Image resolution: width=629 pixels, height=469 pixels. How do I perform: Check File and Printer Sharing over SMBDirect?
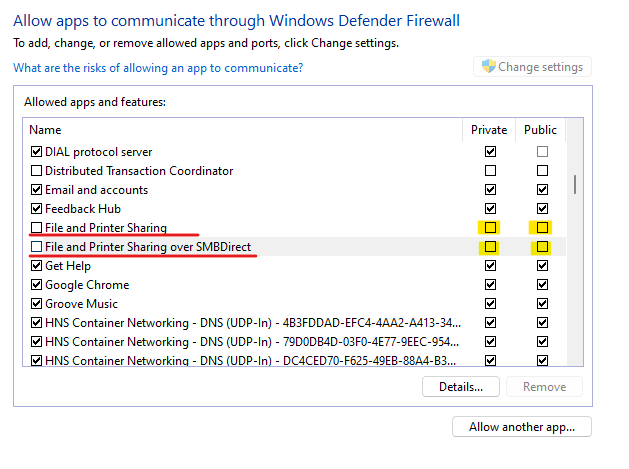pyautogui.click(x=37, y=247)
